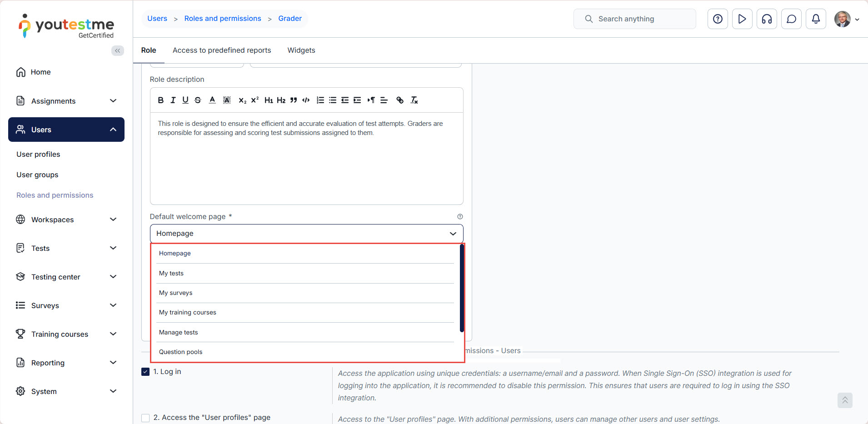Open the chat message icon
Image resolution: width=868 pixels, height=424 pixels.
tap(791, 19)
